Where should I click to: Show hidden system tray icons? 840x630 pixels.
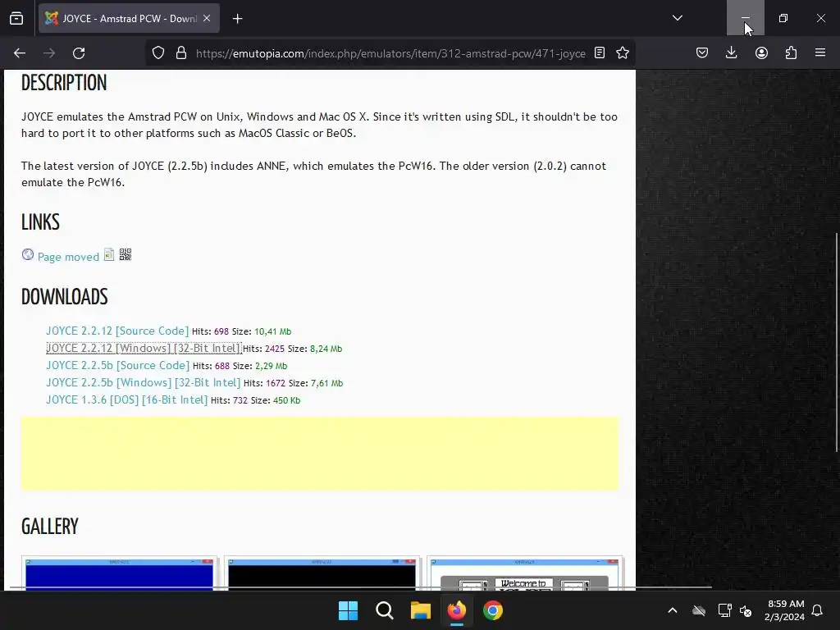click(x=673, y=610)
